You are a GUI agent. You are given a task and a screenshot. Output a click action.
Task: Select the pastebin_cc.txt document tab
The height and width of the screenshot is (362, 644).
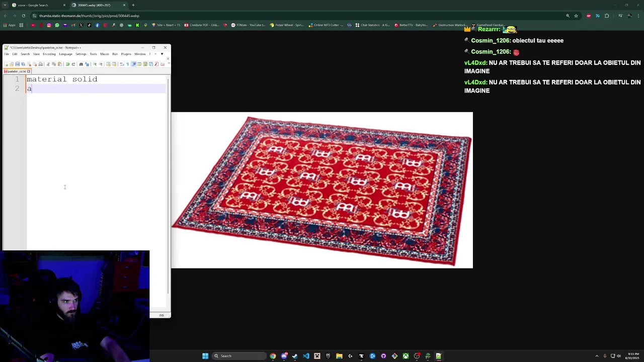(16, 71)
